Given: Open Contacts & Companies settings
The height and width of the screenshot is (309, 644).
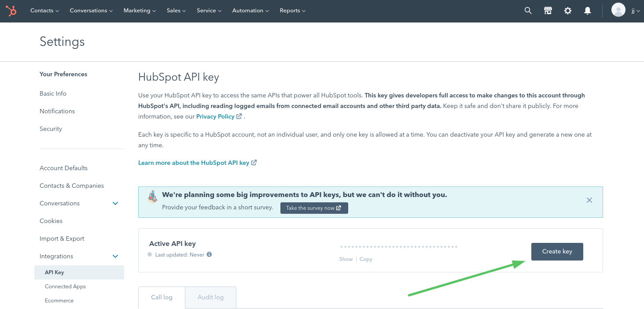Looking at the screenshot, I should coord(72,186).
